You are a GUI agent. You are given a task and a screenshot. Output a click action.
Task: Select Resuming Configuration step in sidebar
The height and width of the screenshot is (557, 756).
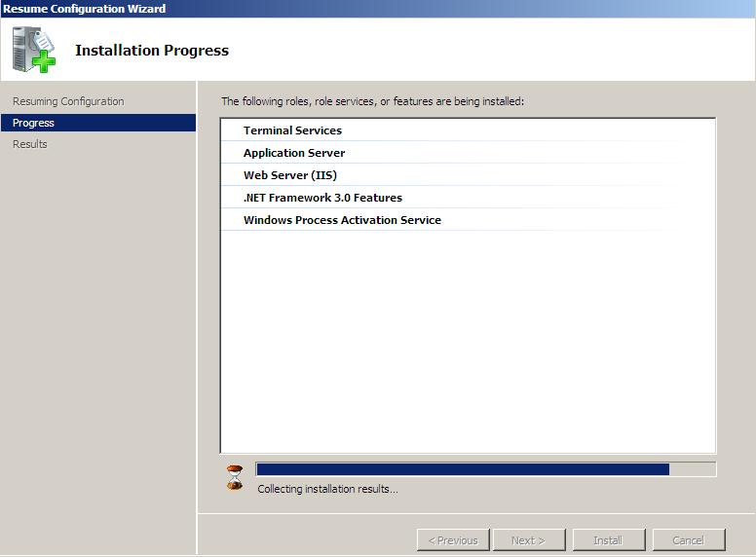tap(68, 101)
